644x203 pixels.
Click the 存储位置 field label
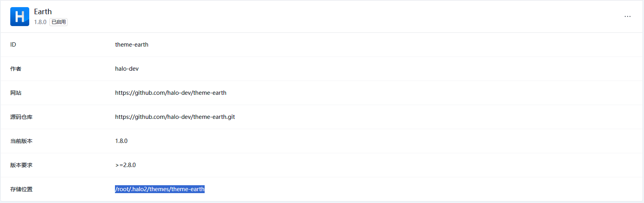coord(21,189)
